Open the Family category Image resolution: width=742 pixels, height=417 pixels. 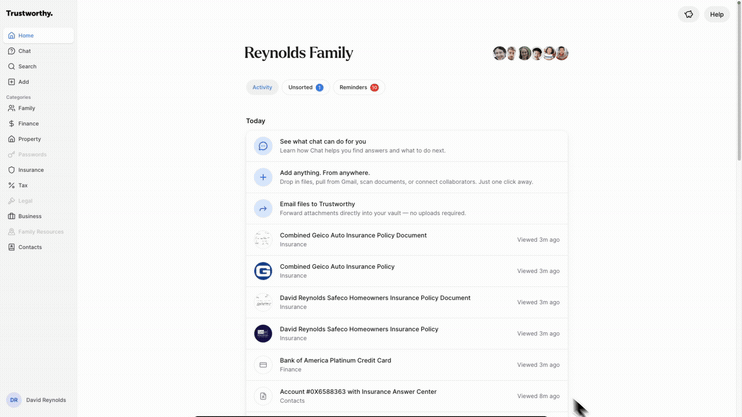26,108
